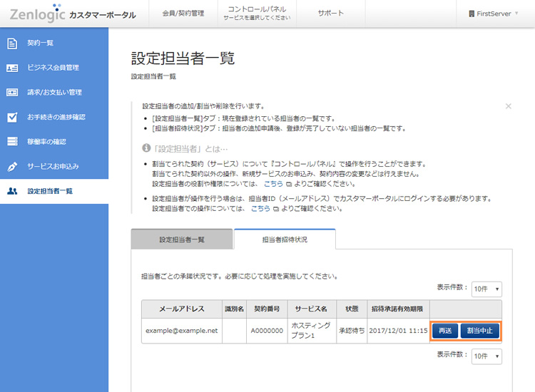The height and width of the screenshot is (392, 535).
Task: Open サポート menu
Action: pos(330,14)
